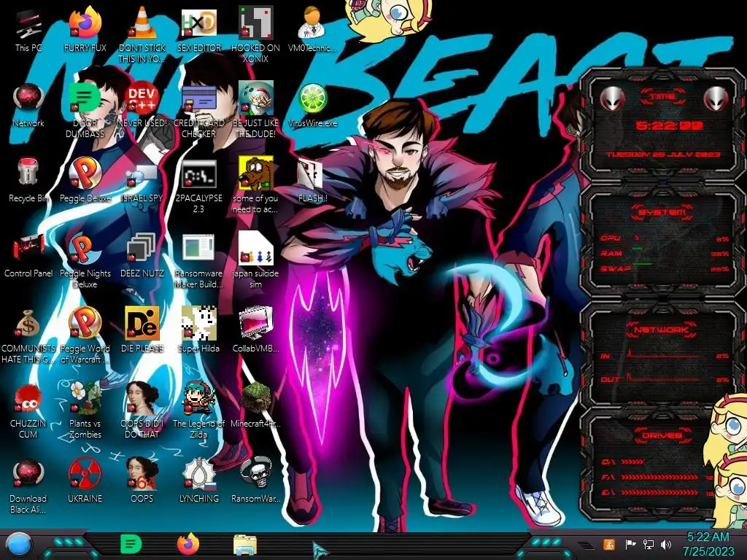Click the DRIVES widget header
The width and height of the screenshot is (747, 560).
point(662,435)
